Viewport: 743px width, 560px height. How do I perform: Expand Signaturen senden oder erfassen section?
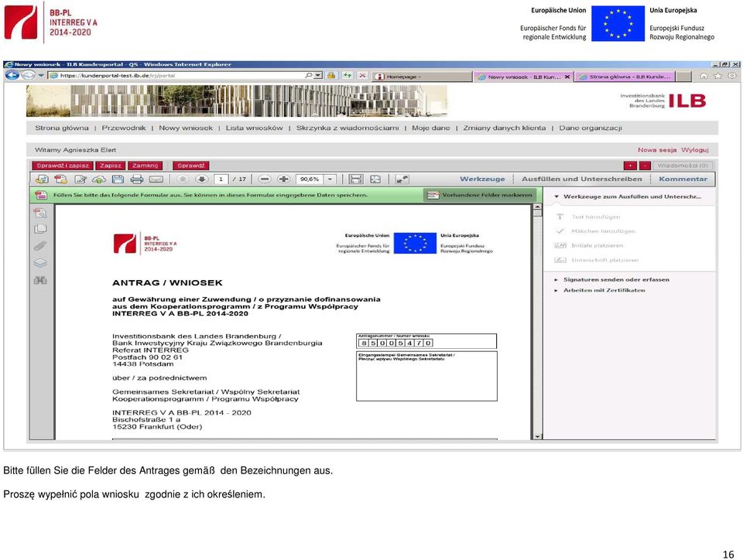point(611,279)
